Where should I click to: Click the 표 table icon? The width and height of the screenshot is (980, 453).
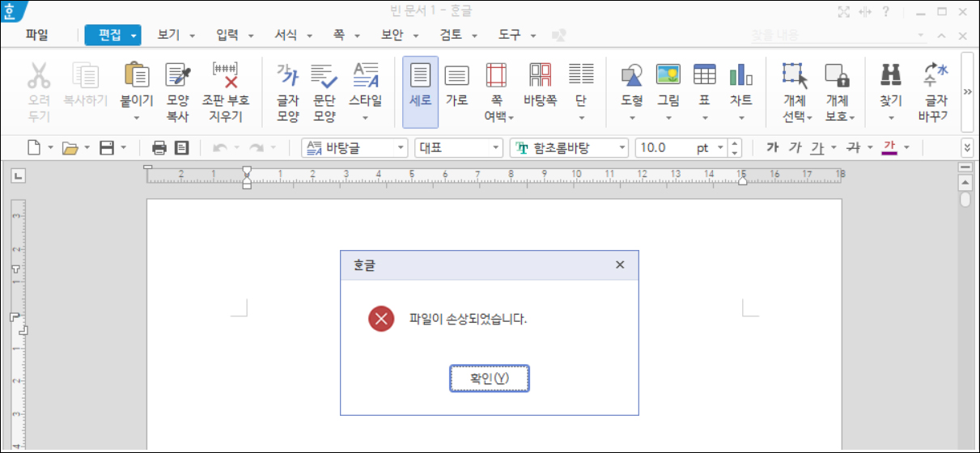(x=705, y=75)
